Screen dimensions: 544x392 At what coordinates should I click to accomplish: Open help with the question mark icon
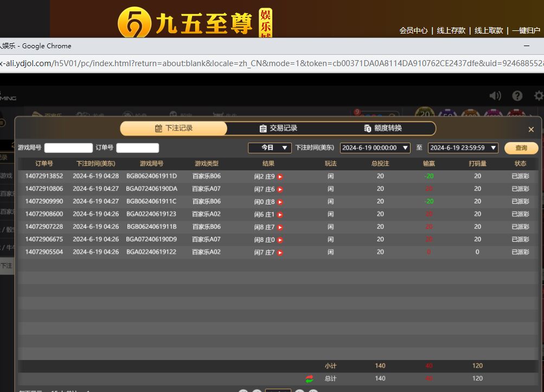(517, 96)
